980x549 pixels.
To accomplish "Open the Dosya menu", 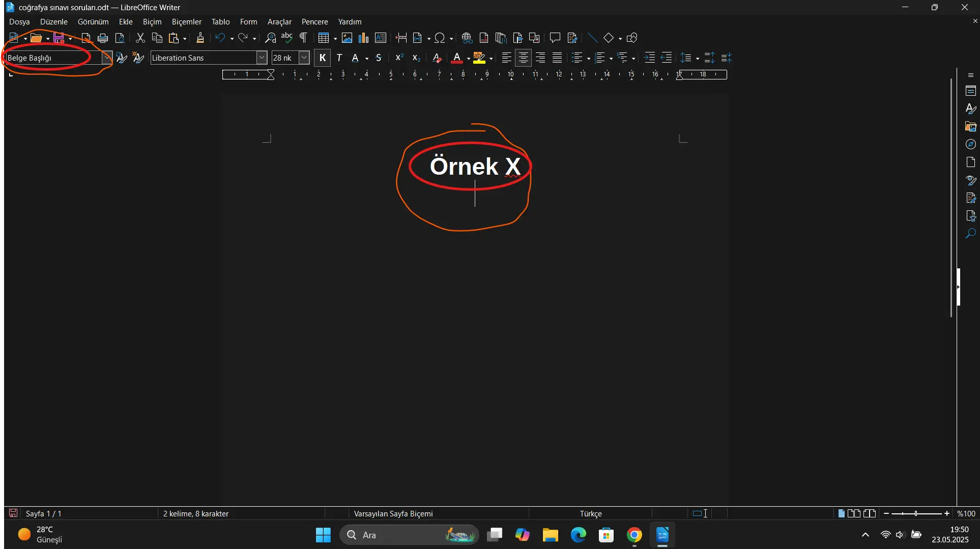I will (19, 22).
